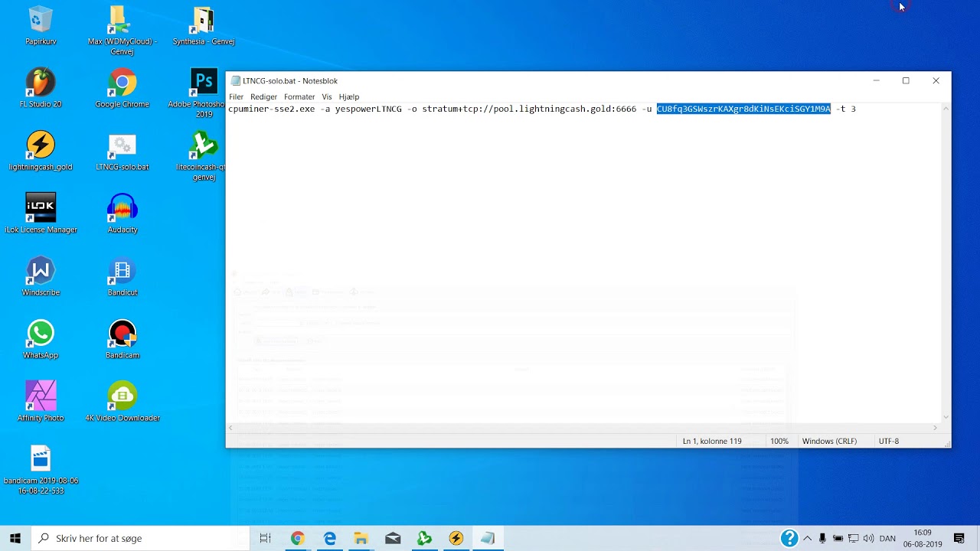Image resolution: width=980 pixels, height=551 pixels.
Task: Launch Google Chrome from the desktop
Action: (x=122, y=88)
